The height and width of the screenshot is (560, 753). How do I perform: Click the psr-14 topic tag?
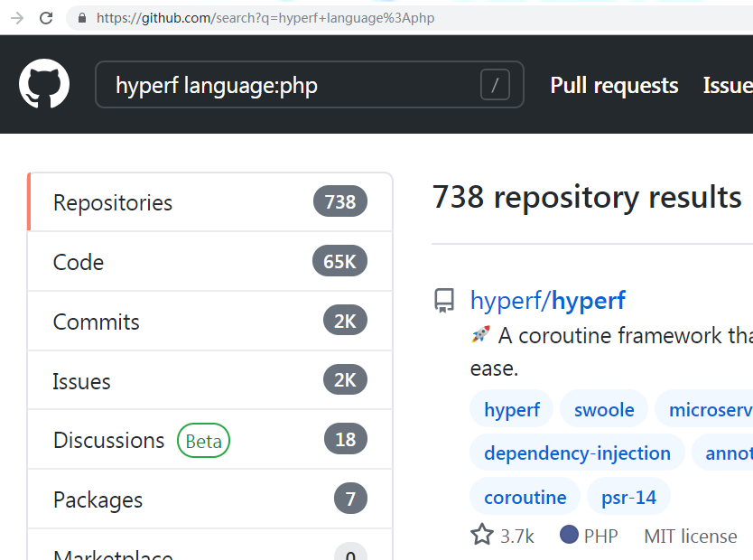[x=628, y=497]
